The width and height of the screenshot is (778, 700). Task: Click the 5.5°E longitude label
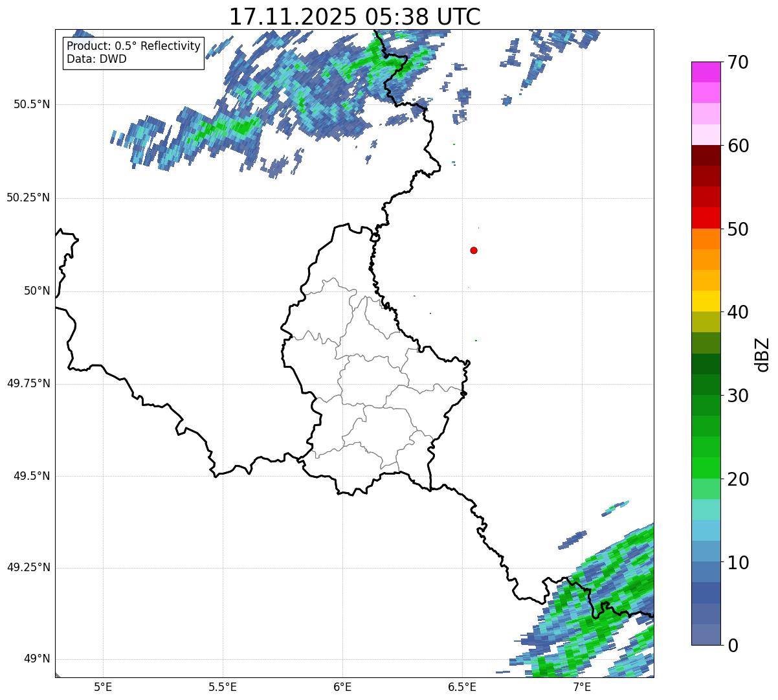pyautogui.click(x=223, y=686)
